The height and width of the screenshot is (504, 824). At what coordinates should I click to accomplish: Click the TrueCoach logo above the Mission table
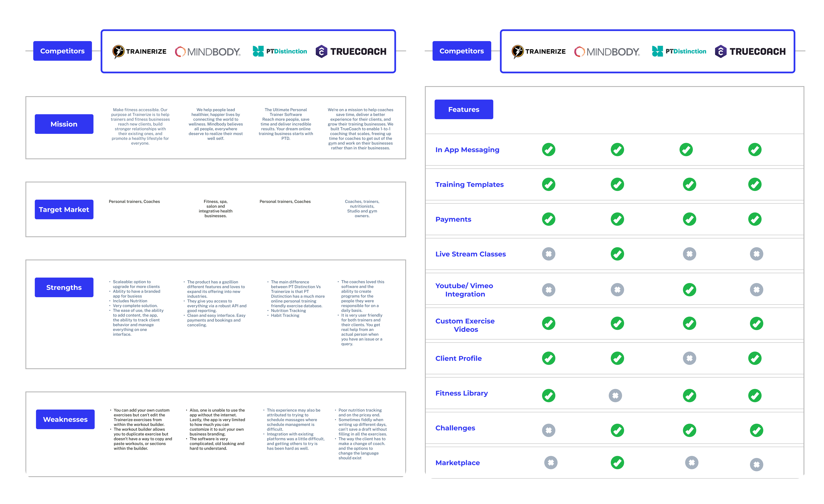tap(351, 51)
